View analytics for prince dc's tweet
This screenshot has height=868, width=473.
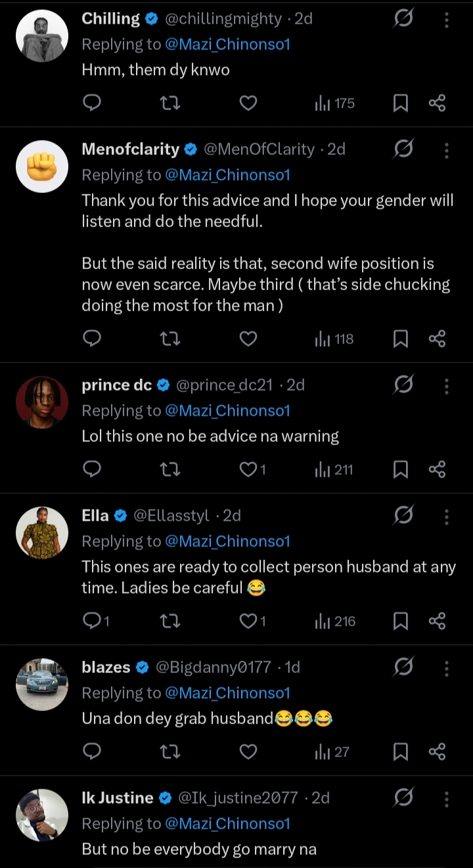click(334, 469)
